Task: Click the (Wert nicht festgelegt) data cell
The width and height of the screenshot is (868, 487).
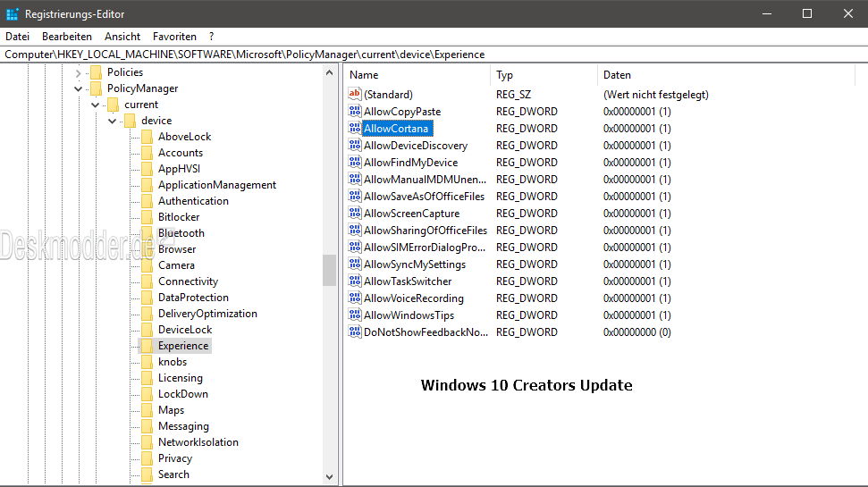Action: coord(656,95)
